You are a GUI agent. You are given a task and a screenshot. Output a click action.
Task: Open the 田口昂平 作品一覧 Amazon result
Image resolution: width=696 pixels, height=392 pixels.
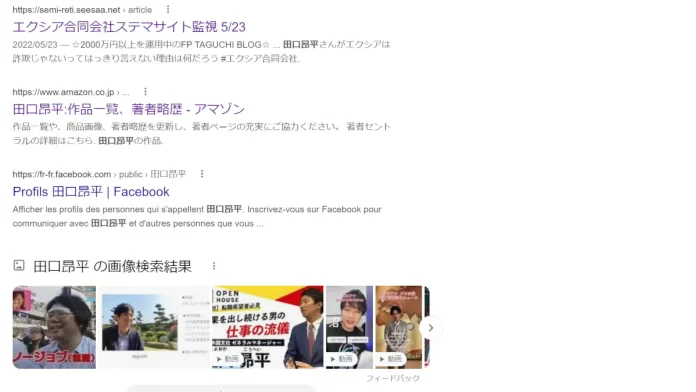coord(129,109)
